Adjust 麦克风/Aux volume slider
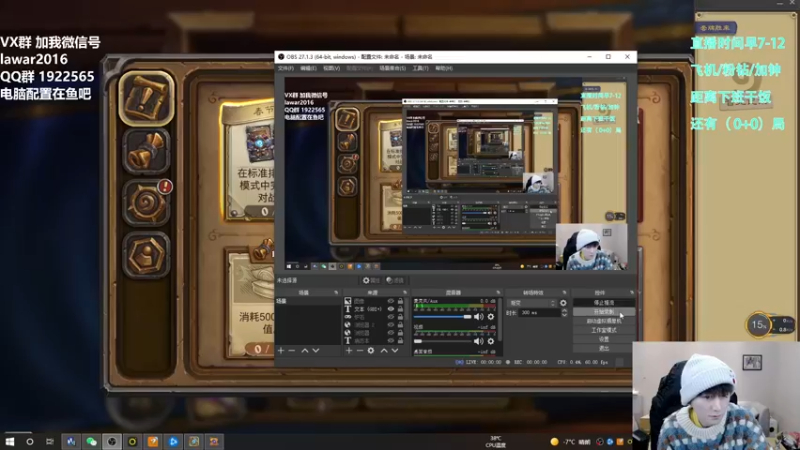The height and width of the screenshot is (450, 800). click(x=443, y=317)
